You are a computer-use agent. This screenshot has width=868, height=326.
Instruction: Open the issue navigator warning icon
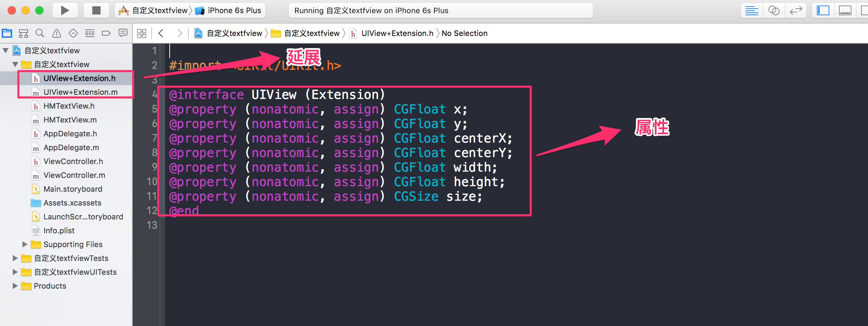pyautogui.click(x=57, y=33)
